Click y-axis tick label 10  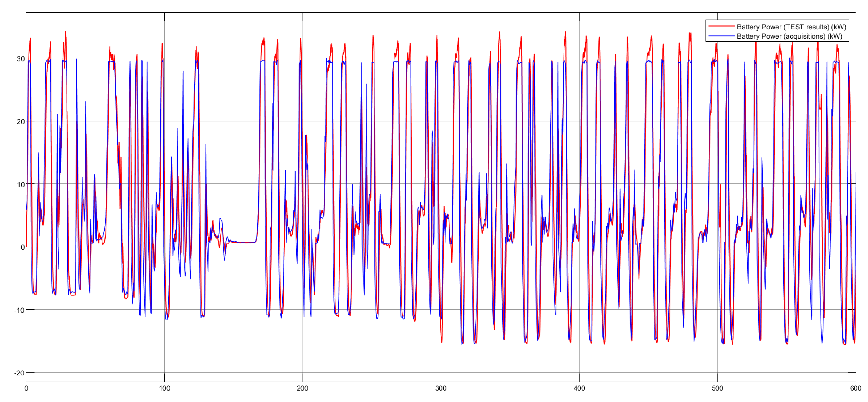point(20,184)
